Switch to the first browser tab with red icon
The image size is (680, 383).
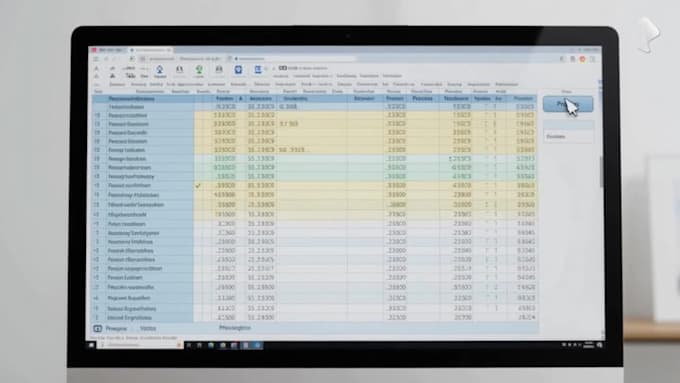108,50
